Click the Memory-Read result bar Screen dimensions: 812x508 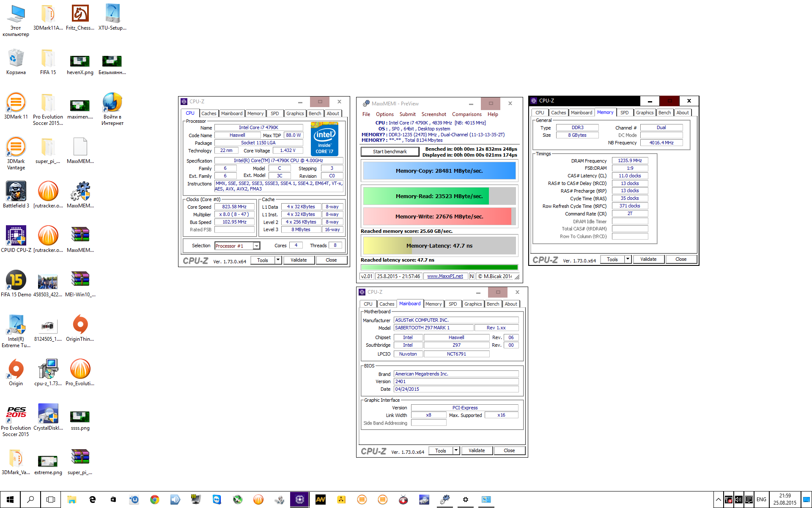(x=439, y=196)
